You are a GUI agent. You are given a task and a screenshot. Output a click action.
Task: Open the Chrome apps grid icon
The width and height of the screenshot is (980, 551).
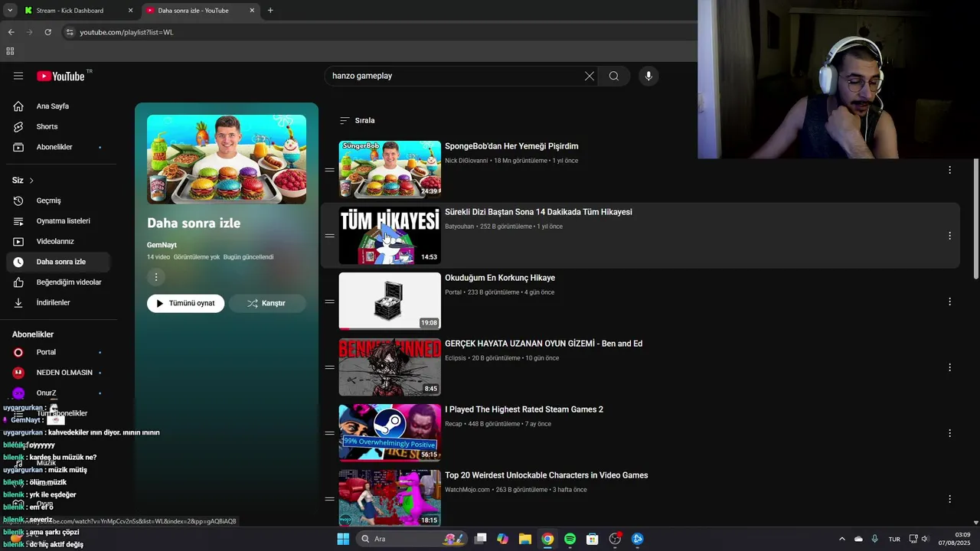click(x=10, y=51)
